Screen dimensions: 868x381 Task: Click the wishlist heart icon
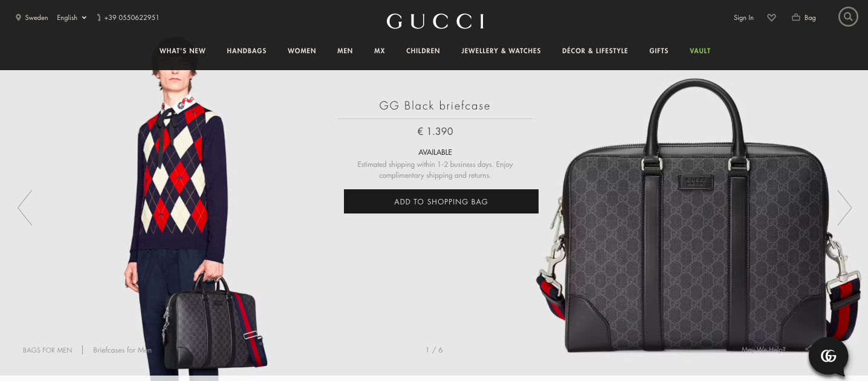771,18
